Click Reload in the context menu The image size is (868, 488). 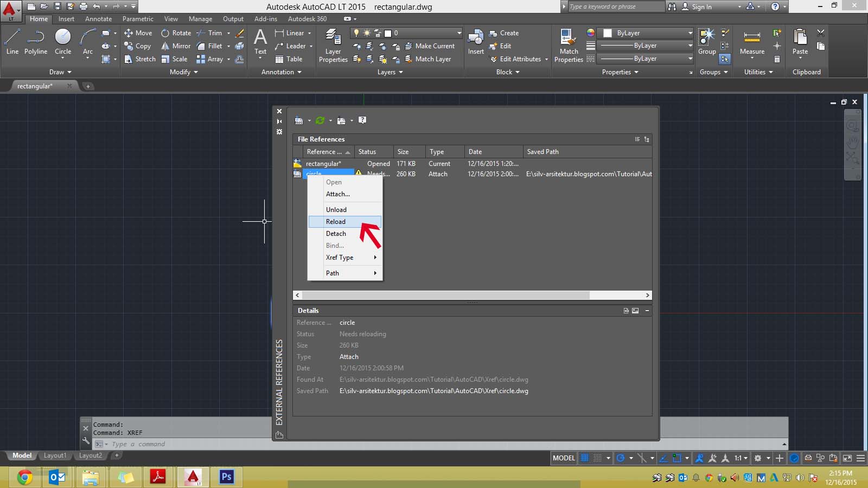(345, 222)
